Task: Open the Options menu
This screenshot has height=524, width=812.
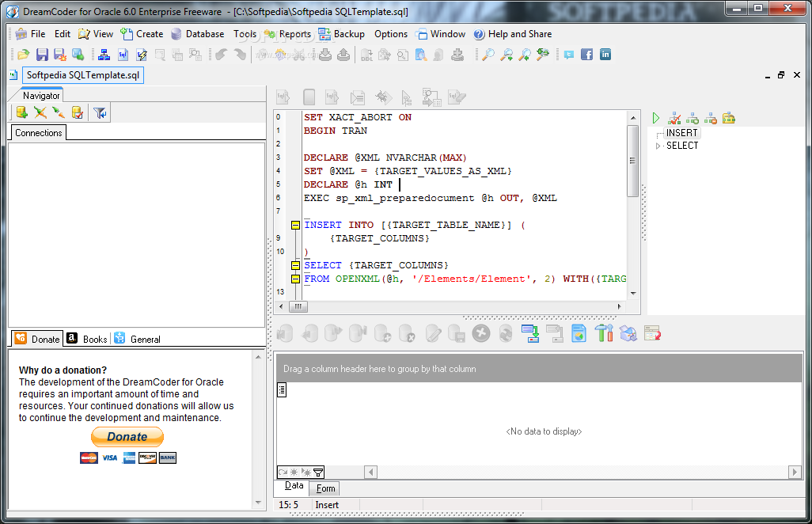Action: pos(391,34)
